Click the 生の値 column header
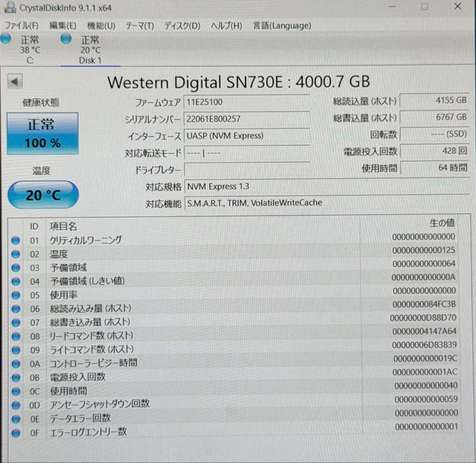This screenshot has width=476, height=463. [x=442, y=223]
